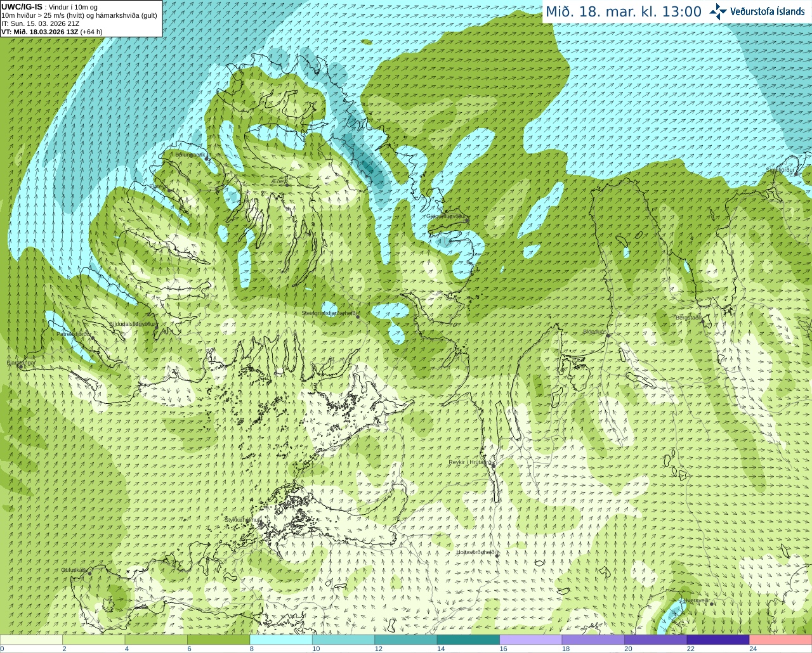
Task: Click the IT: Sun. 15. 03. 2026 21Z line
Action: pos(40,23)
